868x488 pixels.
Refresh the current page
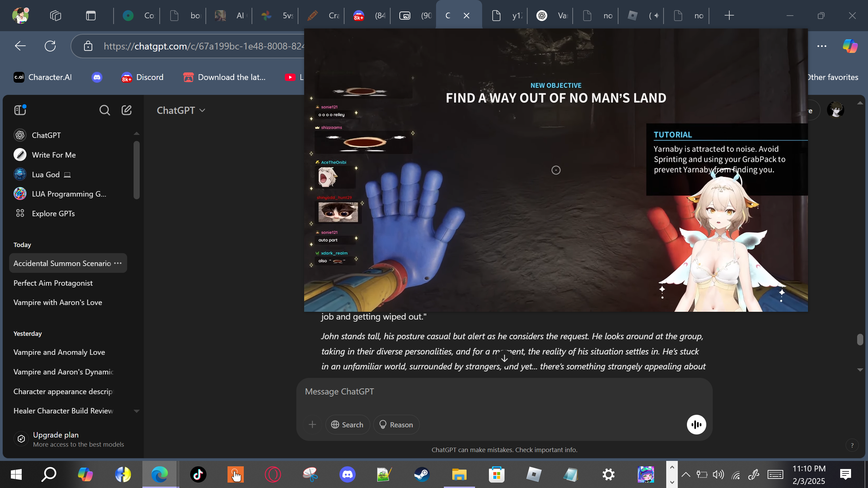pyautogui.click(x=50, y=46)
